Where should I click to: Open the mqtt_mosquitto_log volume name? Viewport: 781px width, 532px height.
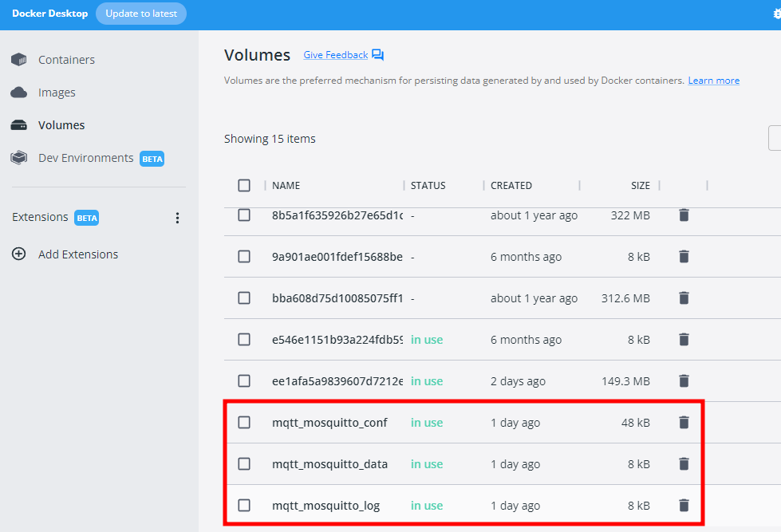(x=325, y=506)
